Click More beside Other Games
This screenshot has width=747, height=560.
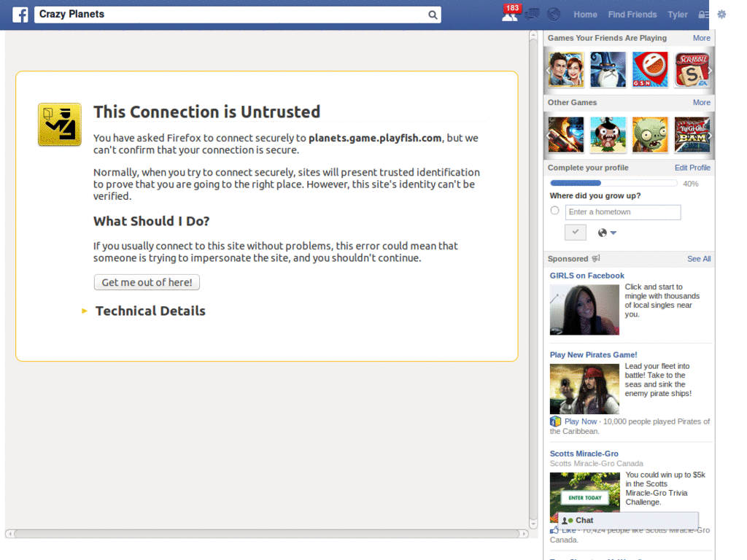point(701,102)
